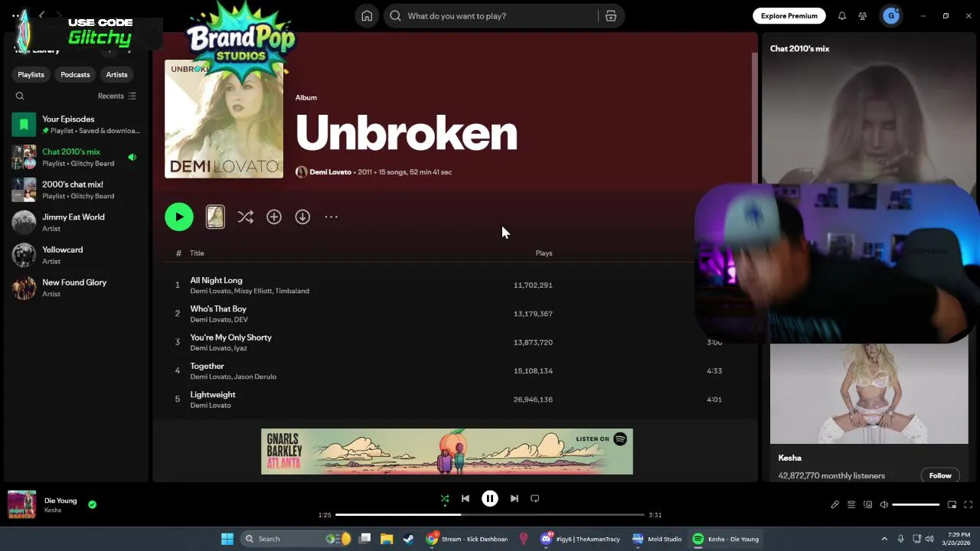Open New Found Glory artist
The height and width of the screenshot is (551, 980).
(x=77, y=288)
